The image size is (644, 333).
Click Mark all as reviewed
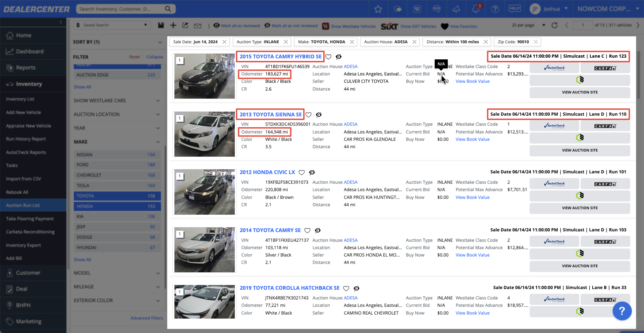[237, 26]
